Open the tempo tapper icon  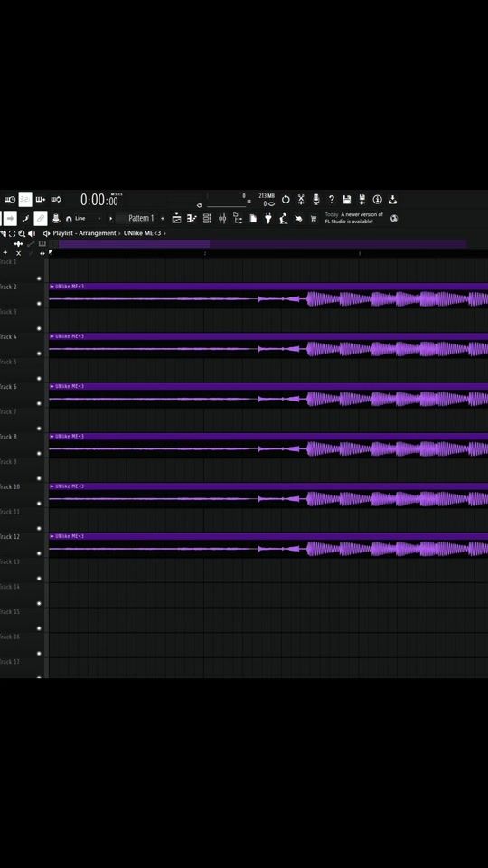tap(283, 218)
